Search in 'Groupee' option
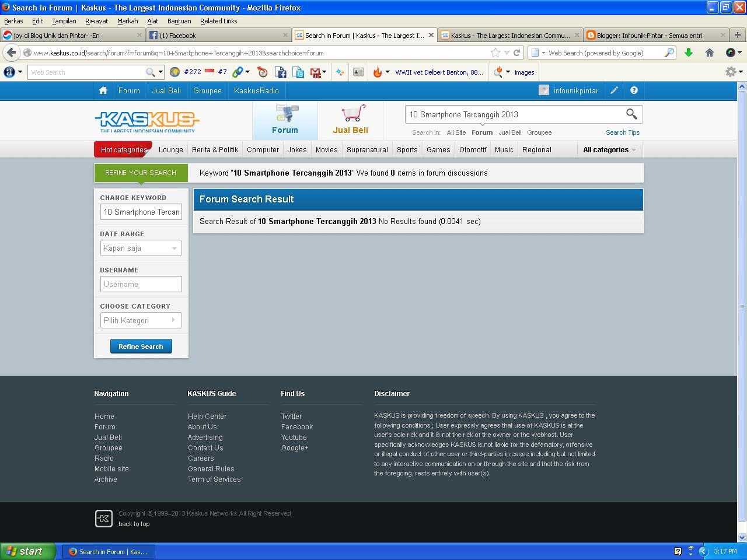This screenshot has height=560, width=747. pyautogui.click(x=539, y=132)
